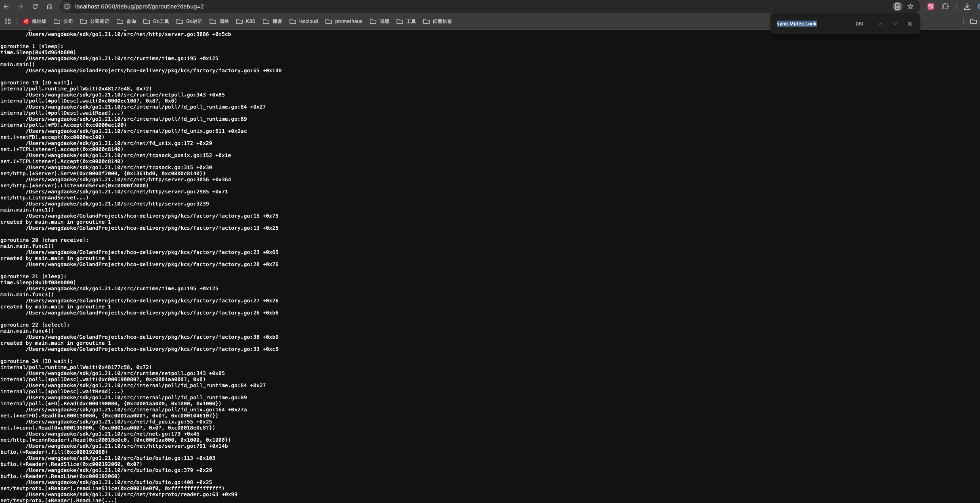Screen dimensions: 980x503
Task: View site information for localhost
Action: tap(67, 6)
